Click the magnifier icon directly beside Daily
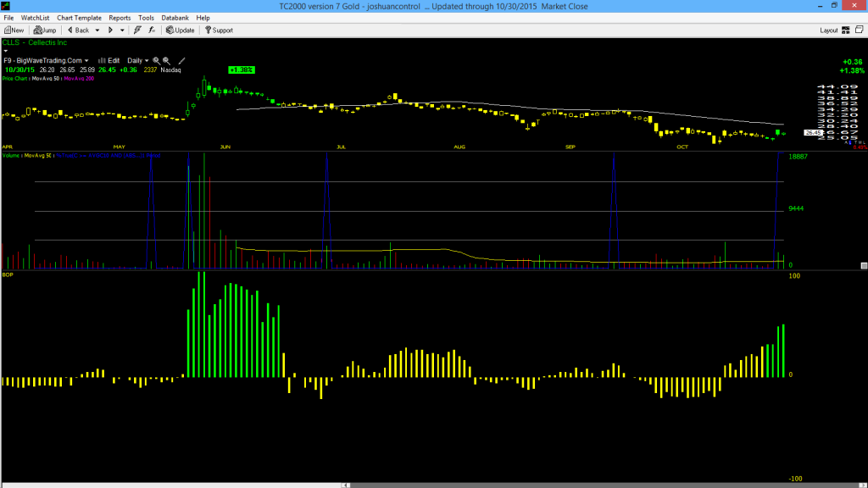868x488 pixels. [x=156, y=61]
